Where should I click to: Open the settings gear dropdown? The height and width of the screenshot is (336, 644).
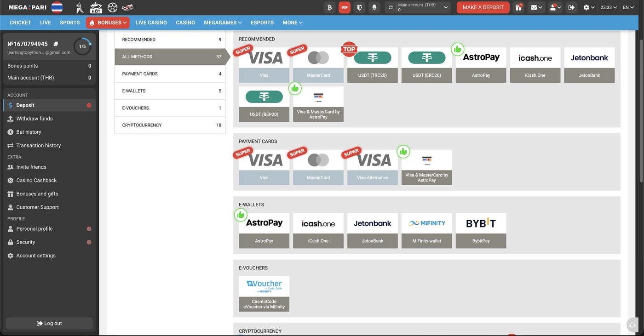(x=589, y=7)
